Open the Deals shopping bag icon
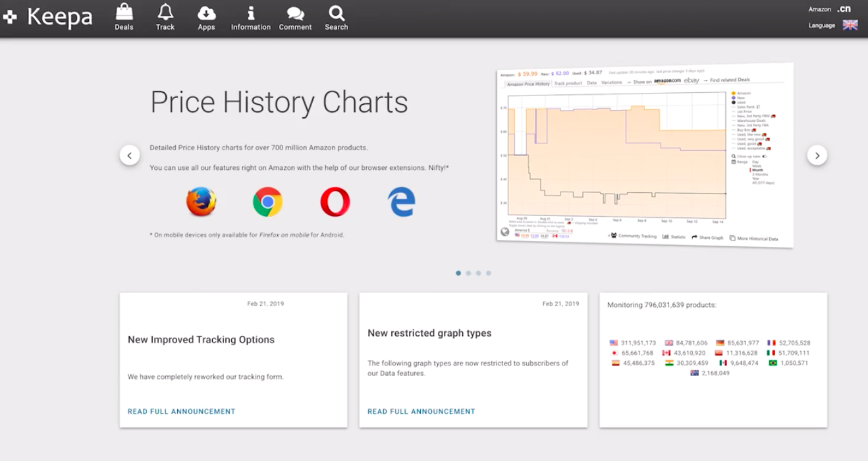 tap(124, 13)
